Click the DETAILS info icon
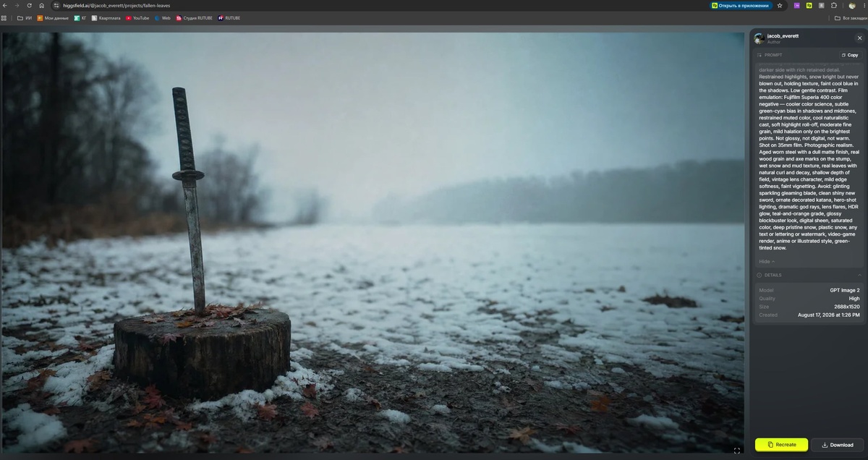The width and height of the screenshot is (868, 460). coord(759,275)
